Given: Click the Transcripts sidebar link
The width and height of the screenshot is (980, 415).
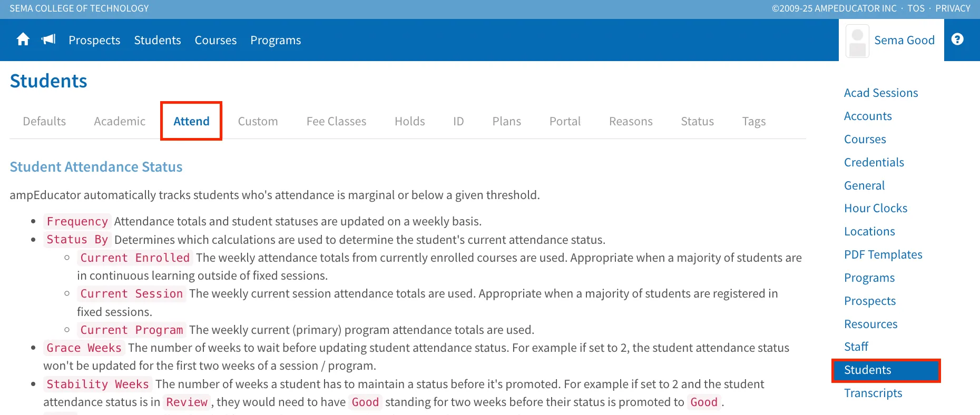Looking at the screenshot, I should tap(873, 393).
